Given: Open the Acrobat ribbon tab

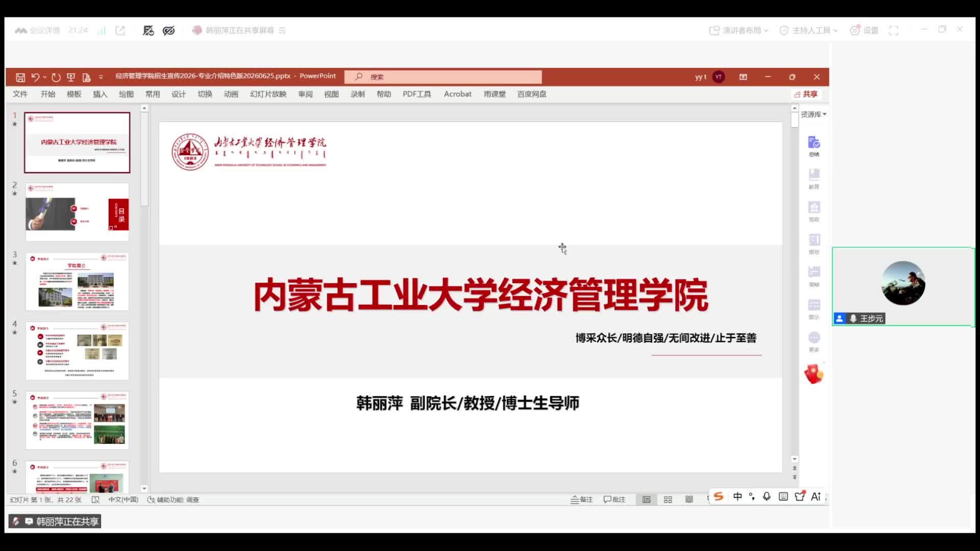Looking at the screenshot, I should pyautogui.click(x=458, y=94).
